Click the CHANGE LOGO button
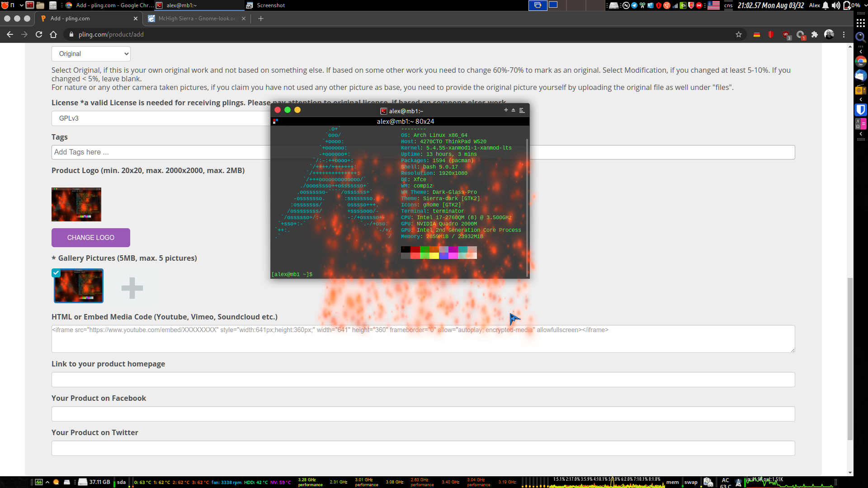 click(91, 238)
